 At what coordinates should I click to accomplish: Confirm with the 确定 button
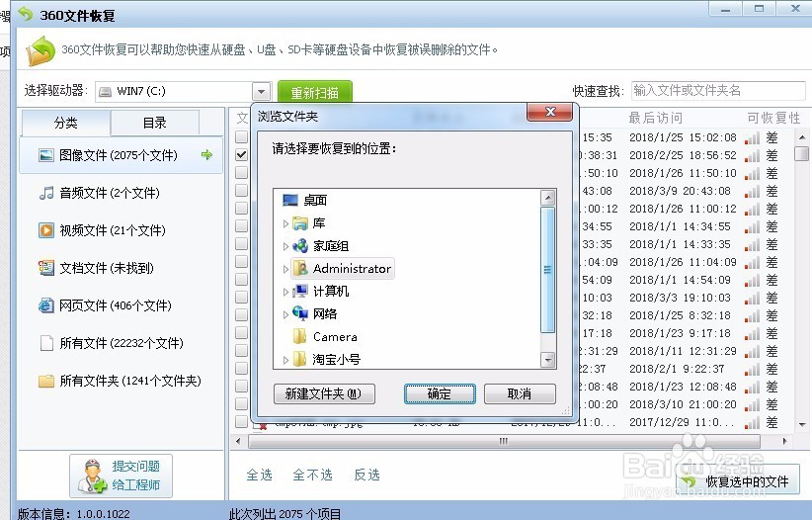coord(440,394)
